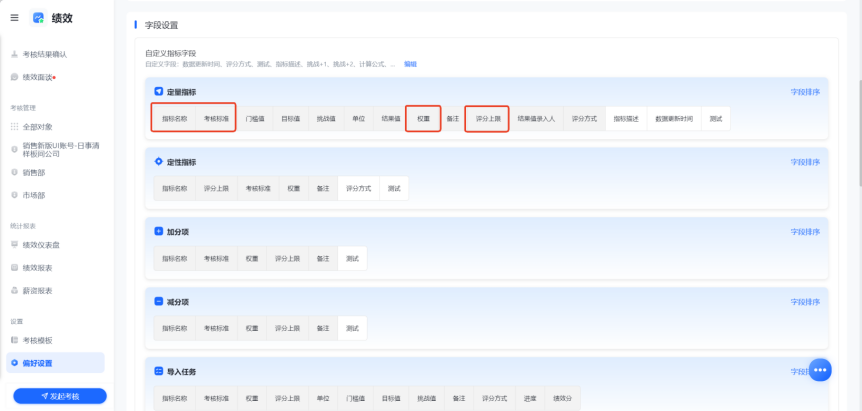Collapse the sidebar via hamburger menu icon

(x=14, y=18)
